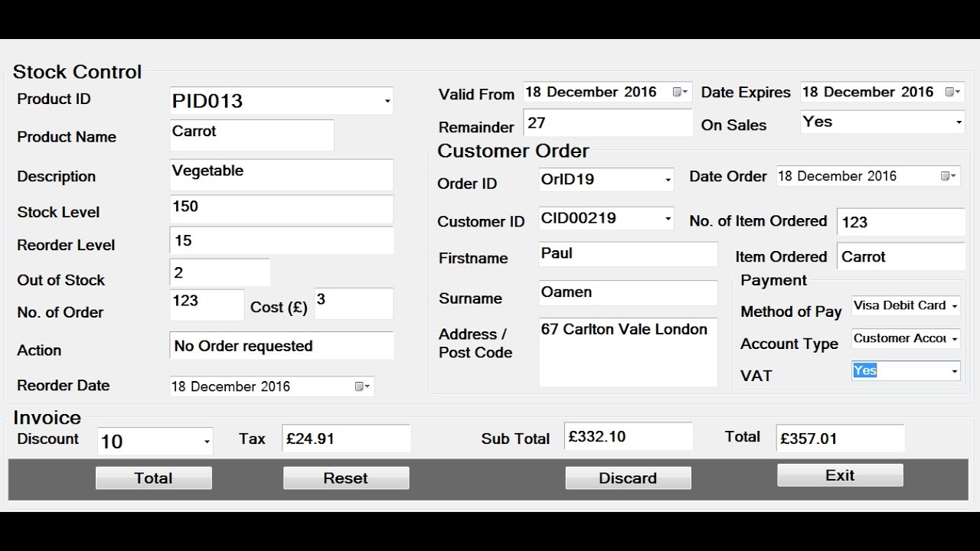Screen dimensions: 980x551
Task: Open the Discount dropdown
Action: [207, 442]
